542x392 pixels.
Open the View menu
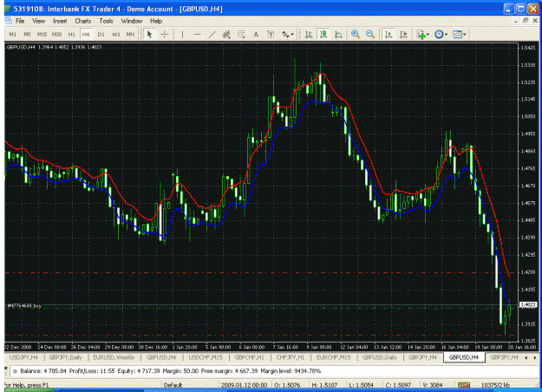[38, 21]
